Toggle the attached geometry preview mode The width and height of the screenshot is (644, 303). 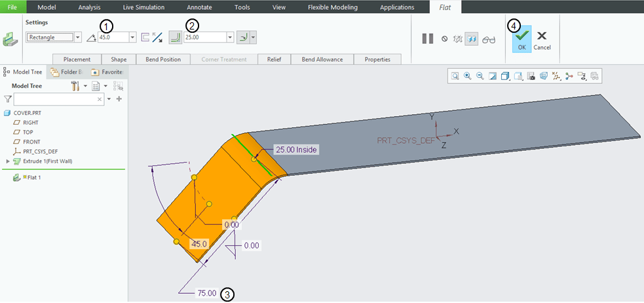pyautogui.click(x=471, y=39)
